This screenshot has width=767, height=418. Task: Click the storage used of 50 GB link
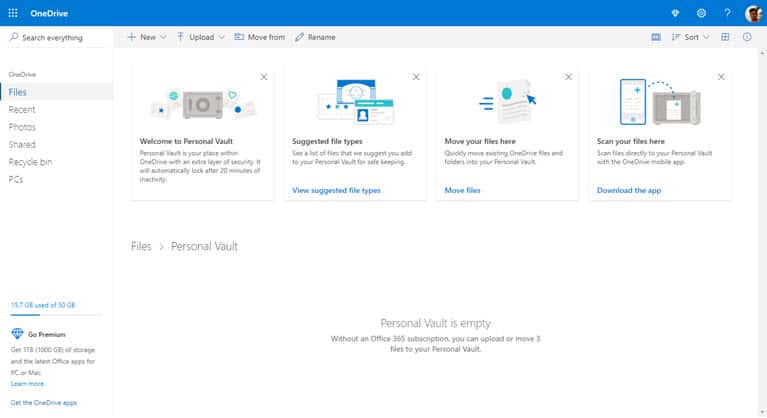pyautogui.click(x=43, y=305)
